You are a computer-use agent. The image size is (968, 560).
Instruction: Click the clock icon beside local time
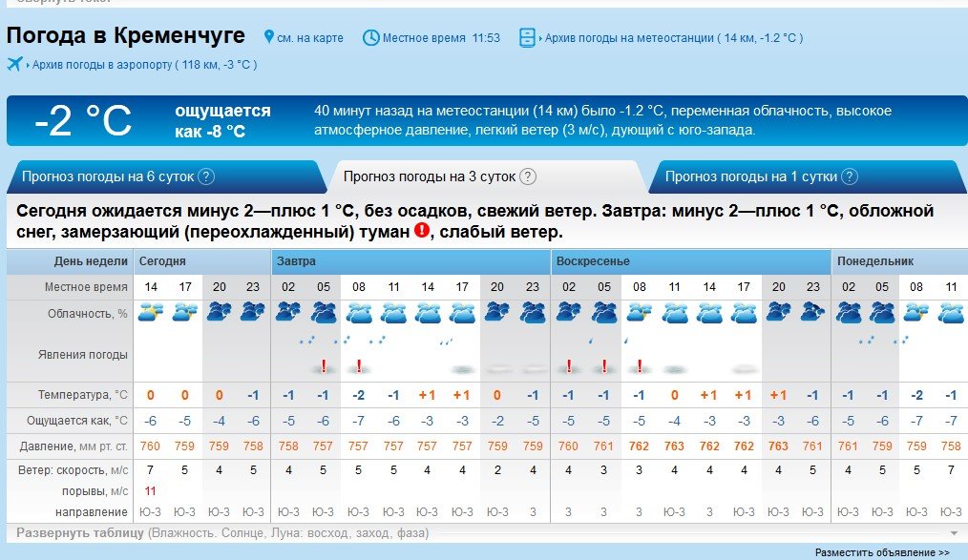371,38
